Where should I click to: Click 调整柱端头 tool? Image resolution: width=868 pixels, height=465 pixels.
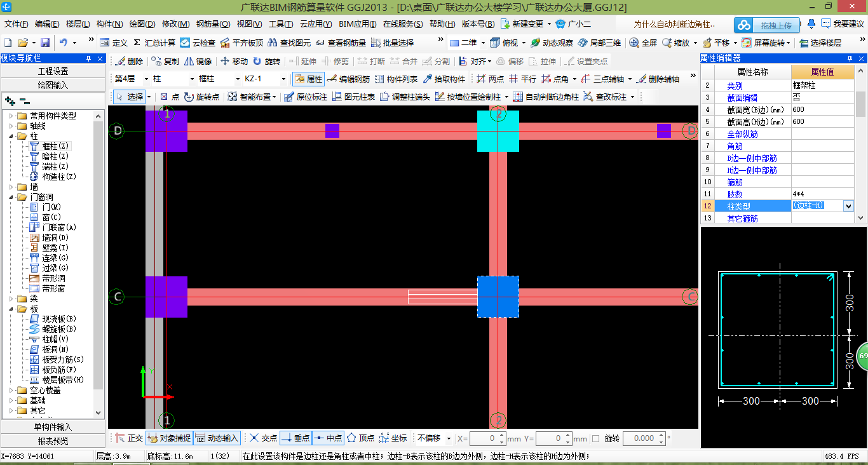click(405, 97)
